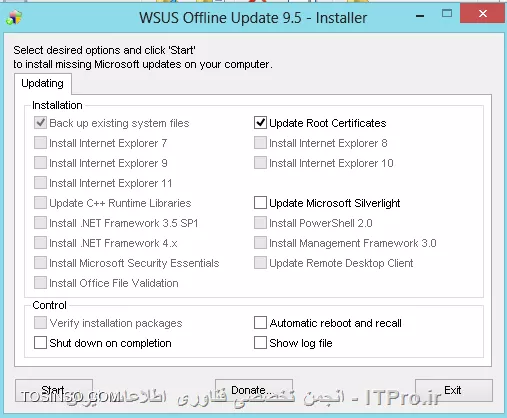Check Install Management Framework 3.0

(x=260, y=243)
